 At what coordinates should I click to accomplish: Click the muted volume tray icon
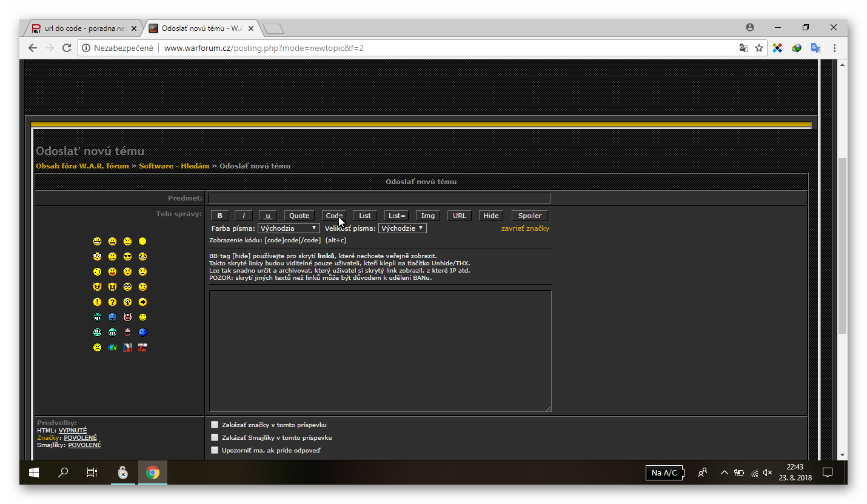pyautogui.click(x=768, y=472)
